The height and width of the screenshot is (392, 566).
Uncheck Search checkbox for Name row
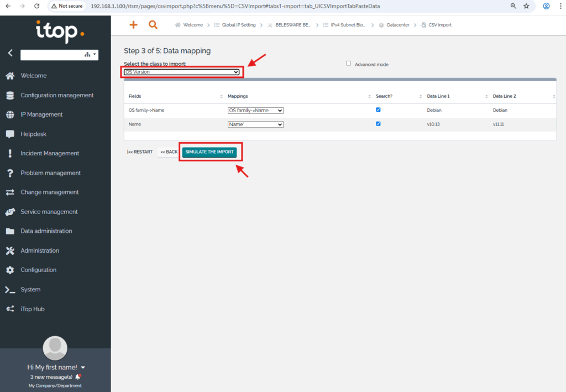pos(378,124)
